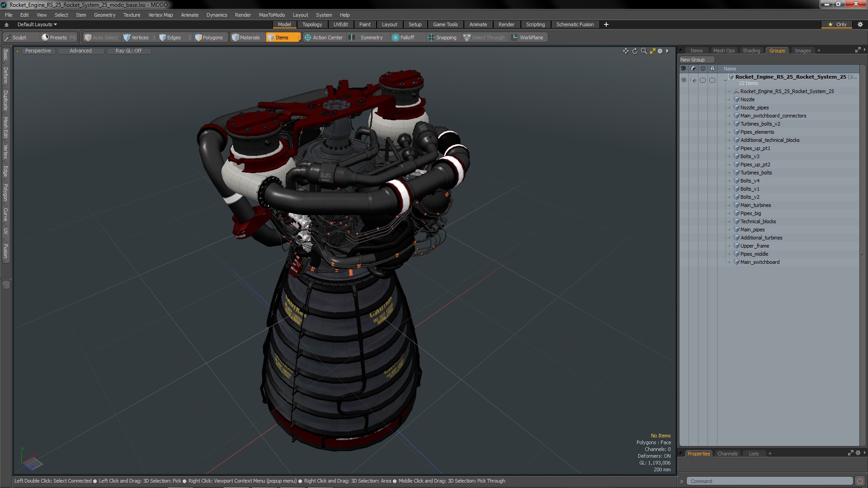Click the Command input field
The width and height of the screenshot is (868, 488).
(769, 481)
